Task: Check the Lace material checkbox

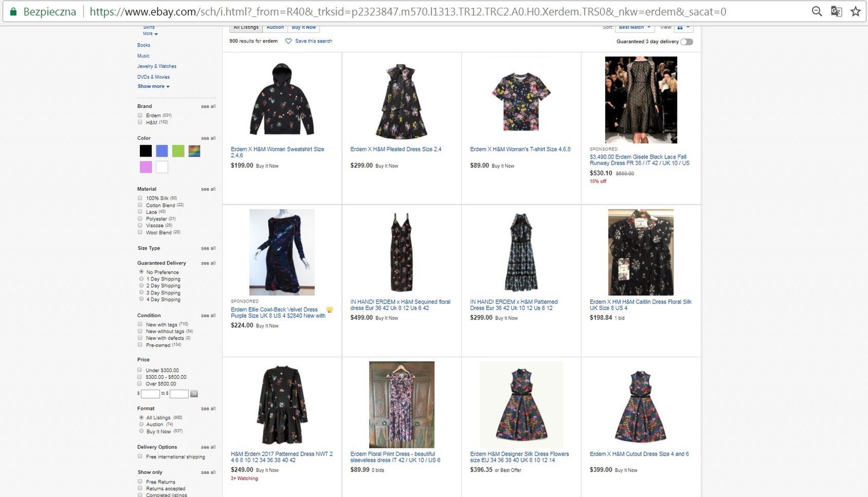Action: pos(140,212)
